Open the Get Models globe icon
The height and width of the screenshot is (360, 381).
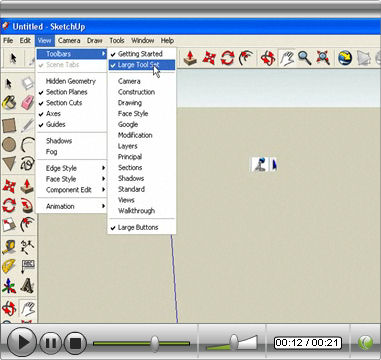pos(345,58)
